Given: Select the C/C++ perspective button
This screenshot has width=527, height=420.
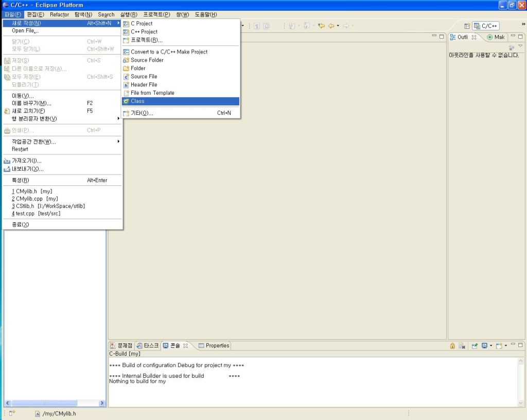Looking at the screenshot, I should pyautogui.click(x=486, y=26).
